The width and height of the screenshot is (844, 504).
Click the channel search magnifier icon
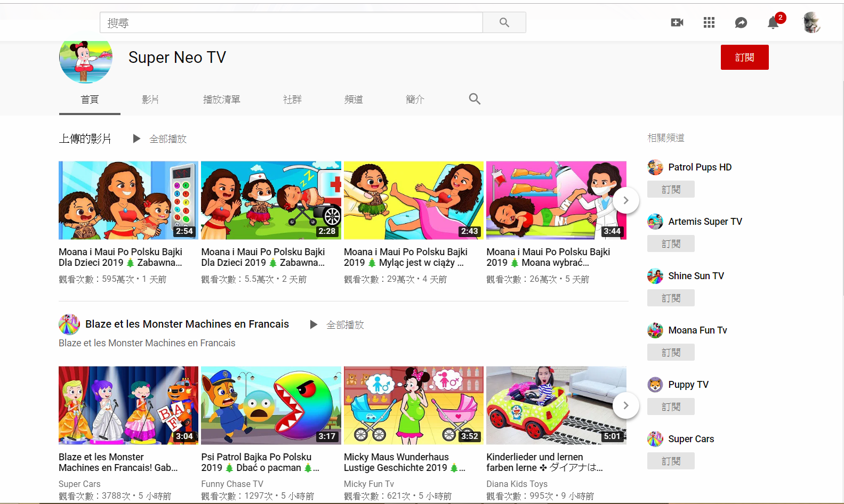pos(475,99)
